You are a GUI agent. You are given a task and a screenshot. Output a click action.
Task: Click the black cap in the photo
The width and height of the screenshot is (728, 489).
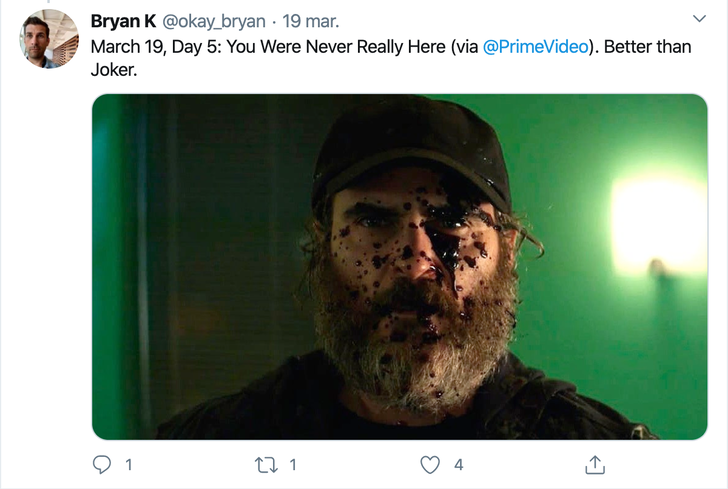pos(411,151)
